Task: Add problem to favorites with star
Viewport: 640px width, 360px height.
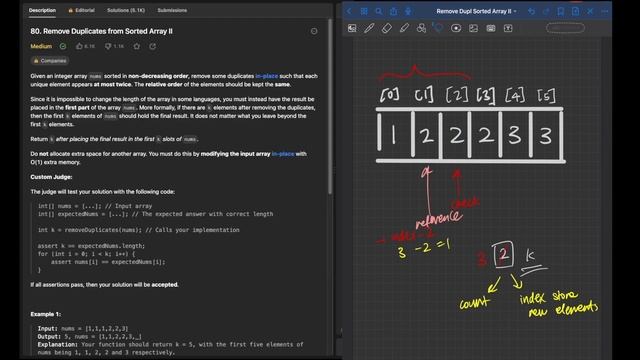Action: [x=137, y=46]
